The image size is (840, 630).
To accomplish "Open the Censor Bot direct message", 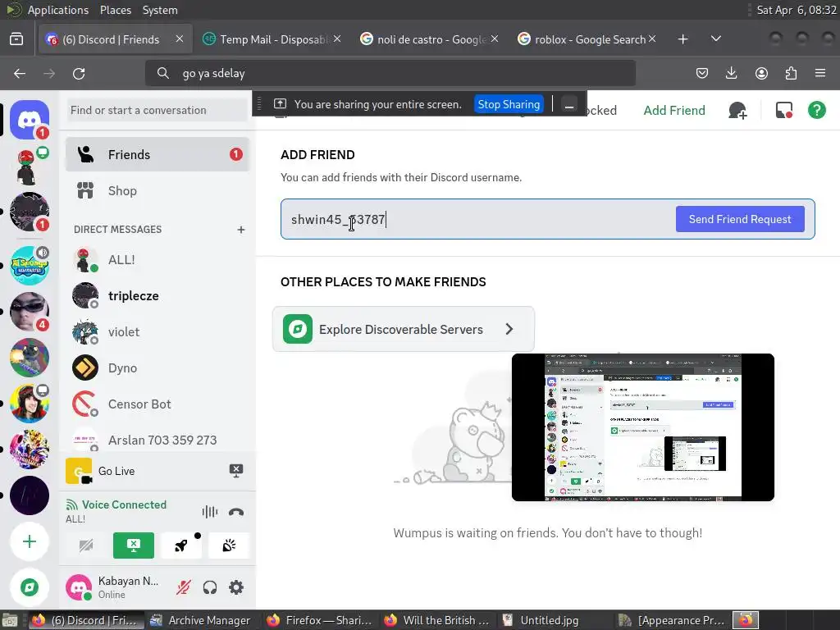I will point(157,404).
